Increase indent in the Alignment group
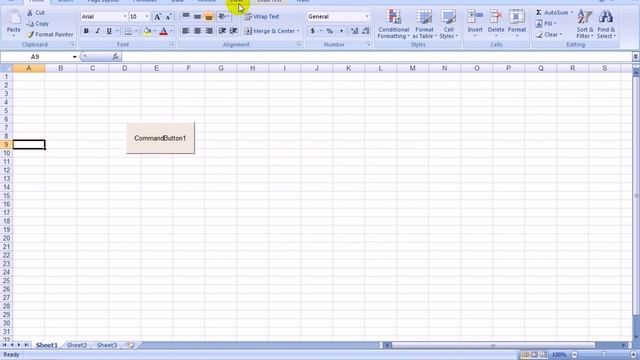The width and height of the screenshot is (640, 360). click(x=233, y=31)
